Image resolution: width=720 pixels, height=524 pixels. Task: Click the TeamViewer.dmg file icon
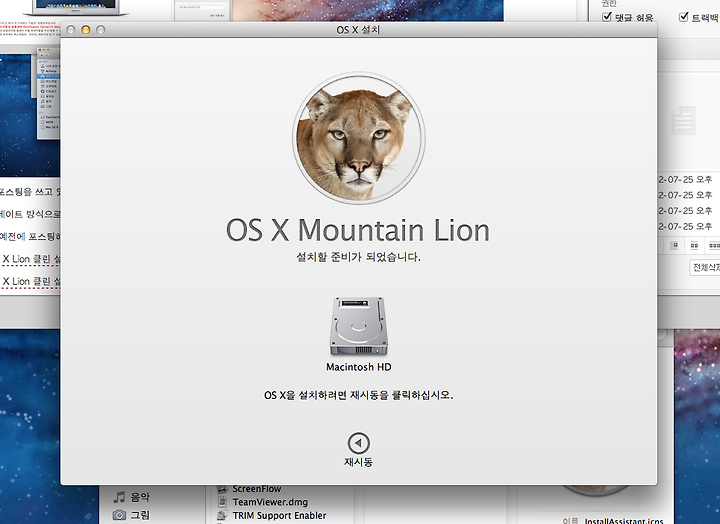coord(222,502)
